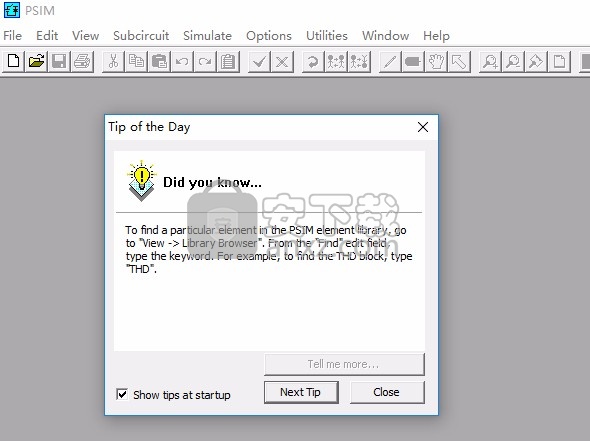The width and height of the screenshot is (590, 441).
Task: Click the lightbulb tip icon
Action: [x=141, y=181]
